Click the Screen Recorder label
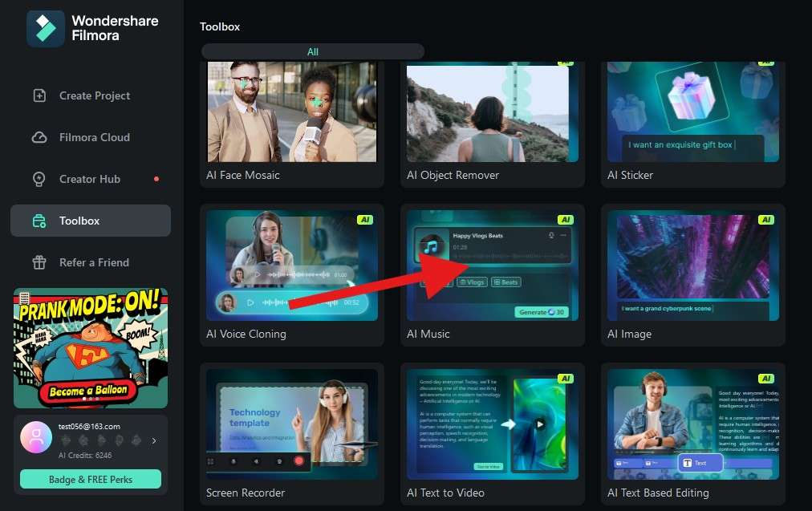This screenshot has height=511, width=812. pyautogui.click(x=246, y=493)
